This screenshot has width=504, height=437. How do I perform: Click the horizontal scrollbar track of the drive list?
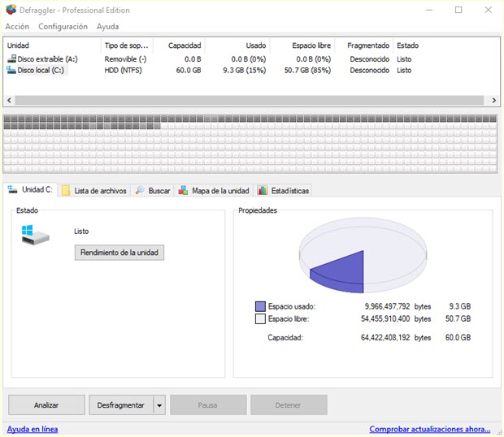pyautogui.click(x=249, y=100)
